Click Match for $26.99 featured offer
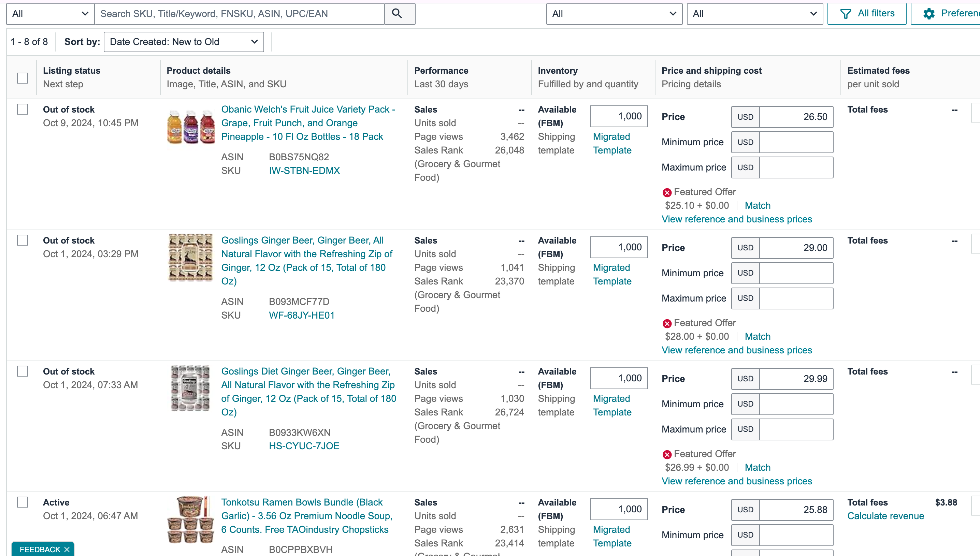The image size is (980, 556). pyautogui.click(x=758, y=468)
